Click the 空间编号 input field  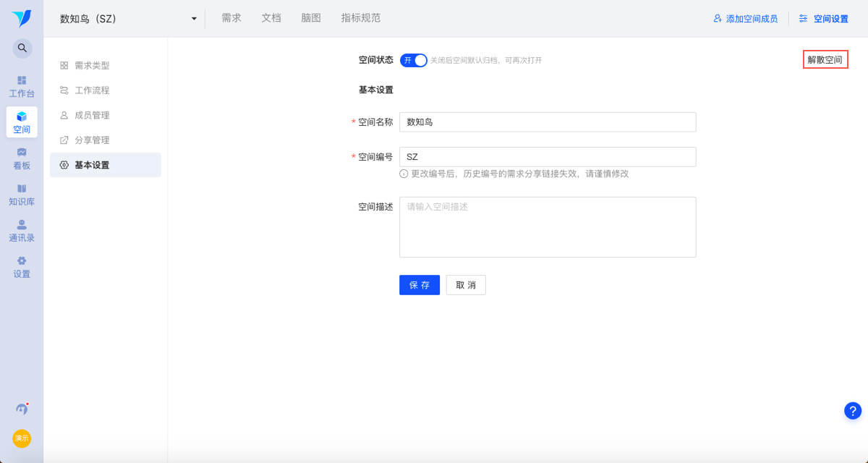pos(548,157)
